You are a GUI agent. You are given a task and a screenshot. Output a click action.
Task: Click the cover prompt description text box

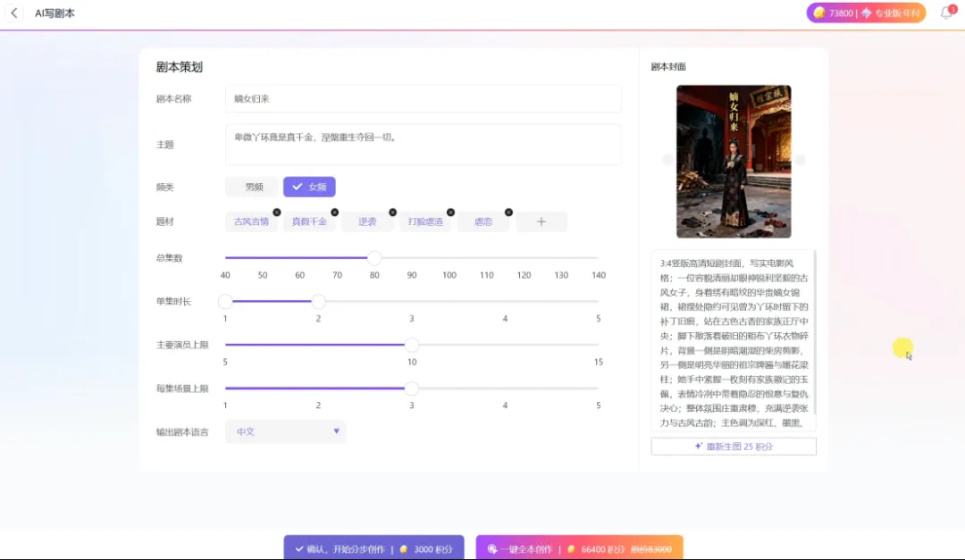coord(734,340)
